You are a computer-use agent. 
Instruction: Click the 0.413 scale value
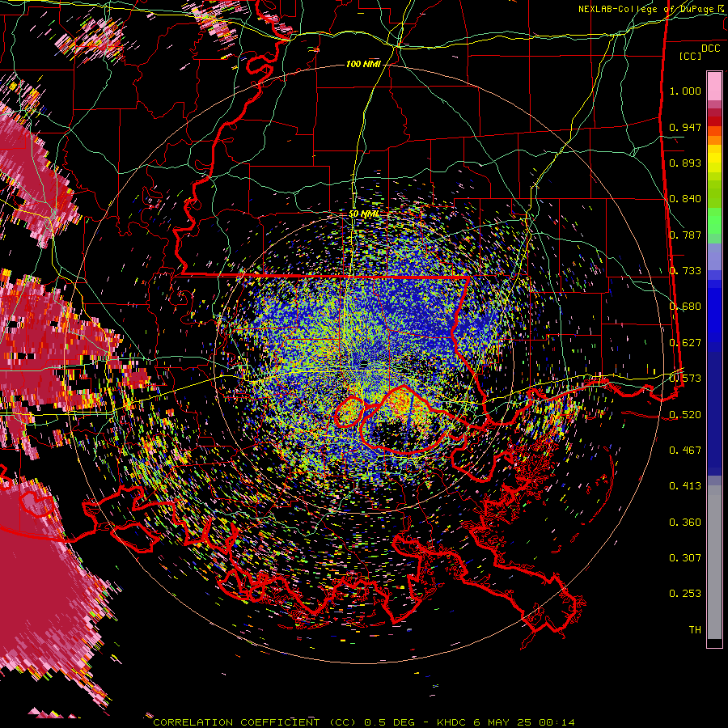coord(685,486)
